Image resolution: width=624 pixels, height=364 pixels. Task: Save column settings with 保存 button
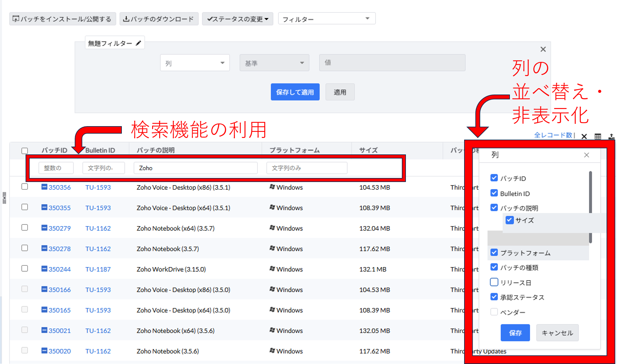click(x=515, y=333)
